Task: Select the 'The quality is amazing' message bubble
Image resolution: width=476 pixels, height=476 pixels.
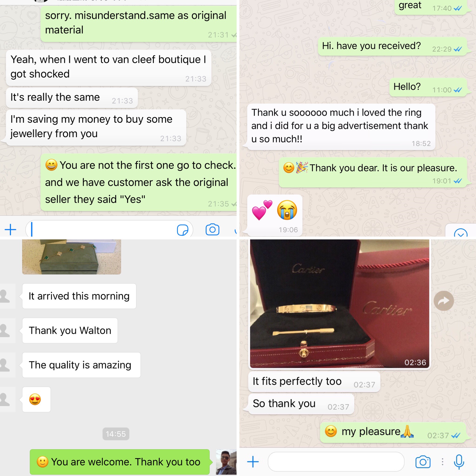Action: [81, 365]
